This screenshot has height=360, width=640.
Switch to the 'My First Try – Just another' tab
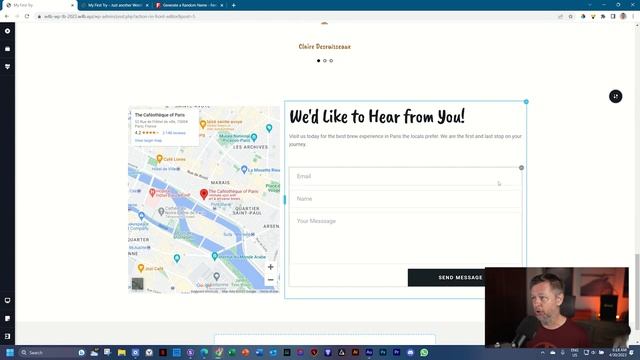(115, 5)
